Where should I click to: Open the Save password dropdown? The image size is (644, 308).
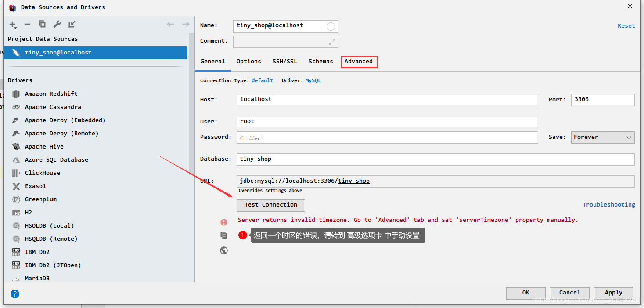click(x=603, y=137)
